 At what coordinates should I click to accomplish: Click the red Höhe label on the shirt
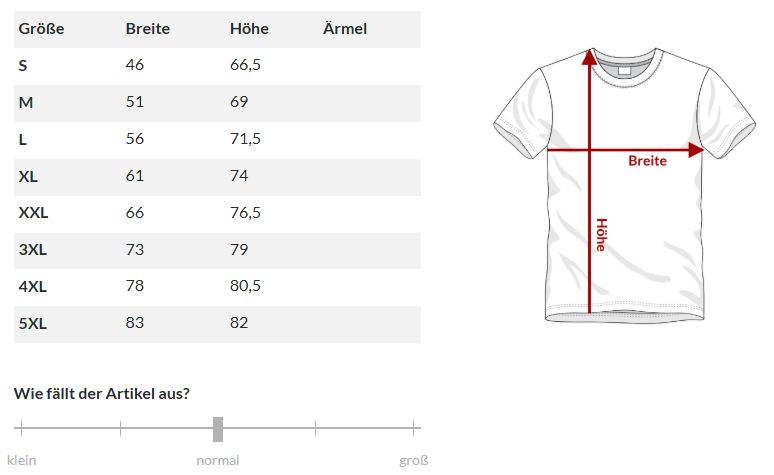tap(601, 235)
